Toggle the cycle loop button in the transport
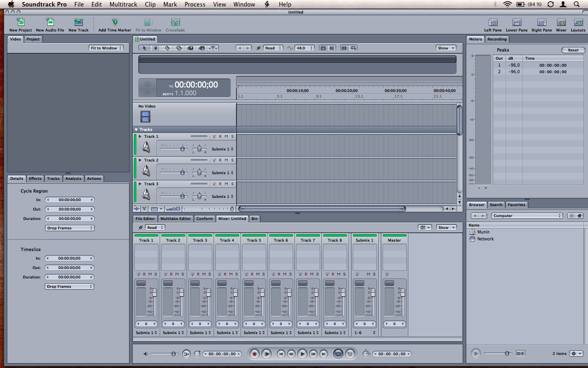The image size is (588, 368). (x=338, y=354)
